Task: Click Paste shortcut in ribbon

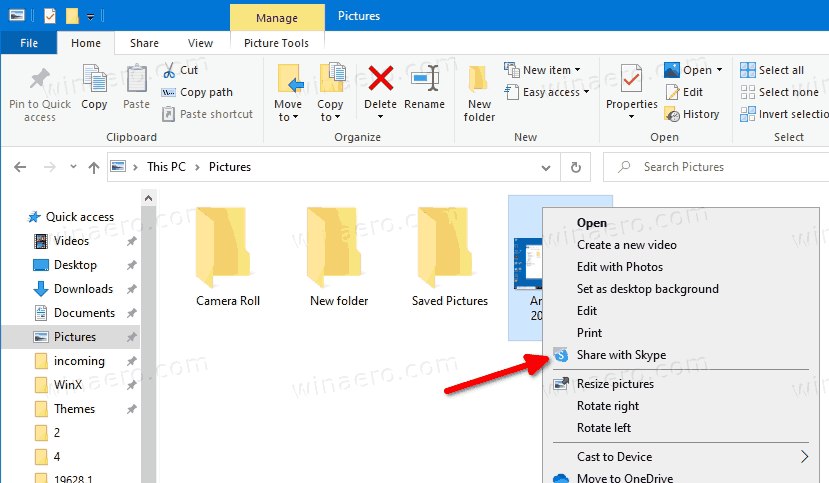Action: (x=207, y=114)
